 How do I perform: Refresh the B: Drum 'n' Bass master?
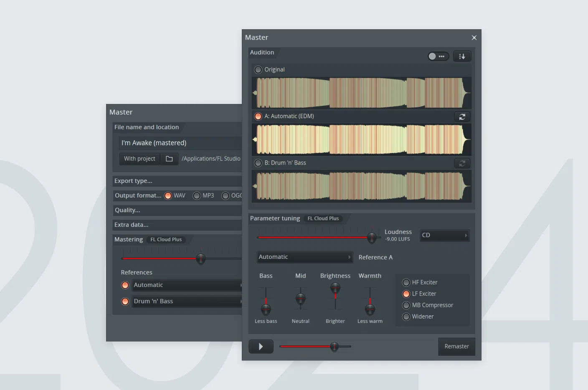pyautogui.click(x=462, y=164)
